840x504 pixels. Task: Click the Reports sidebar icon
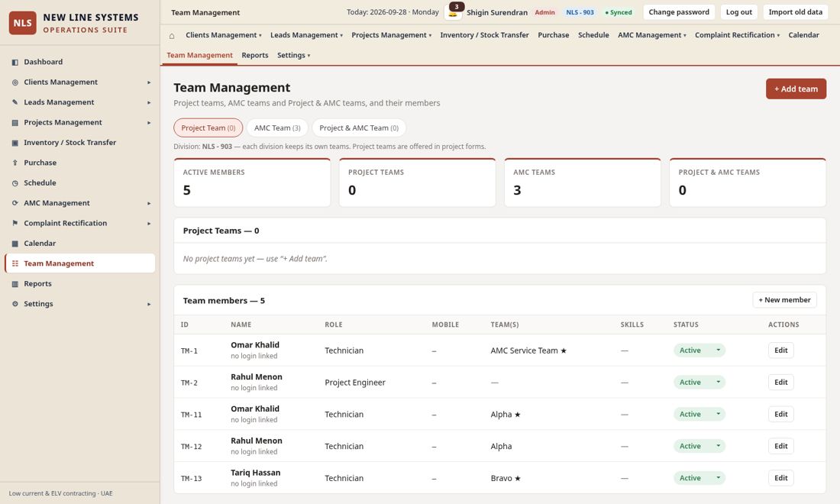15,284
